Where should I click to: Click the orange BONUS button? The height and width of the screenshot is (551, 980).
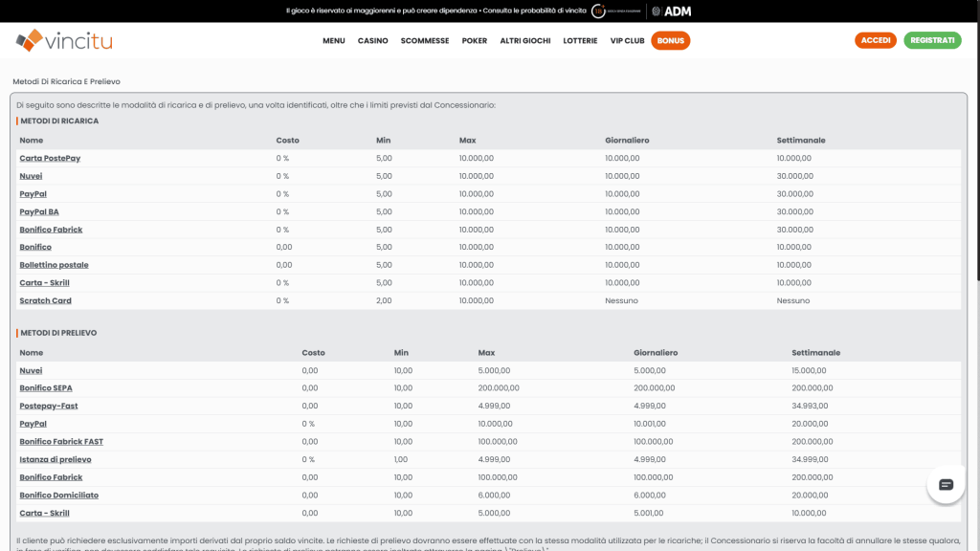(x=670, y=41)
